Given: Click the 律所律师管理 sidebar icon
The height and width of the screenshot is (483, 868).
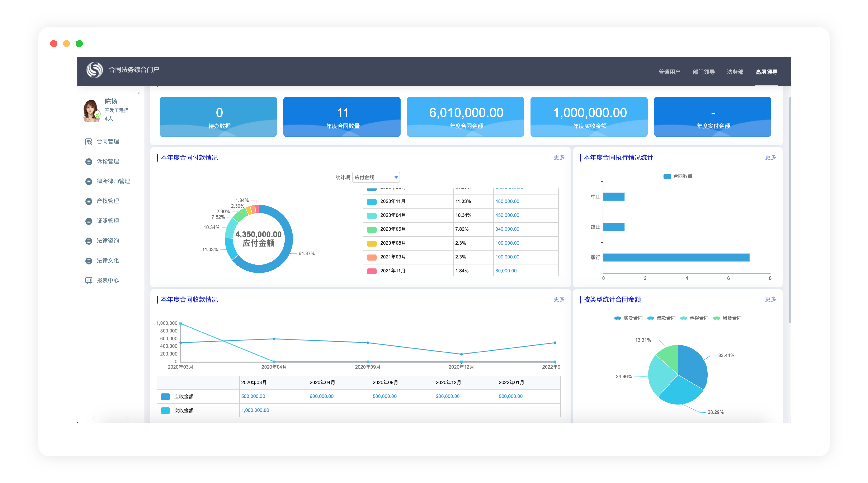Looking at the screenshot, I should pos(89,182).
